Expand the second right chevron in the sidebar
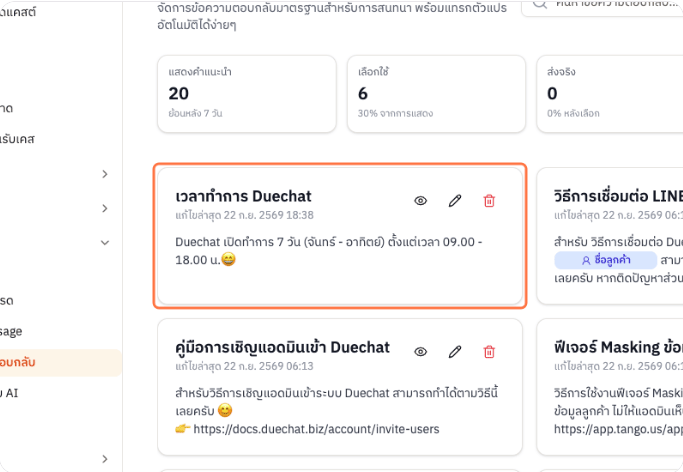 pyautogui.click(x=105, y=209)
